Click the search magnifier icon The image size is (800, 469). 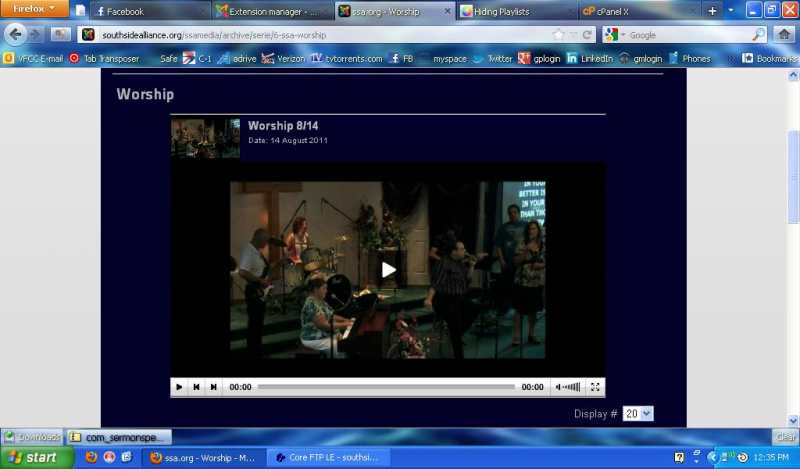pyautogui.click(x=759, y=35)
